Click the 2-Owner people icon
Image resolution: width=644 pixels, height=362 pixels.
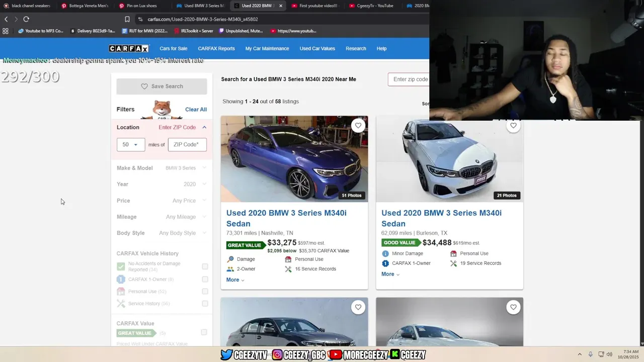[x=230, y=269]
